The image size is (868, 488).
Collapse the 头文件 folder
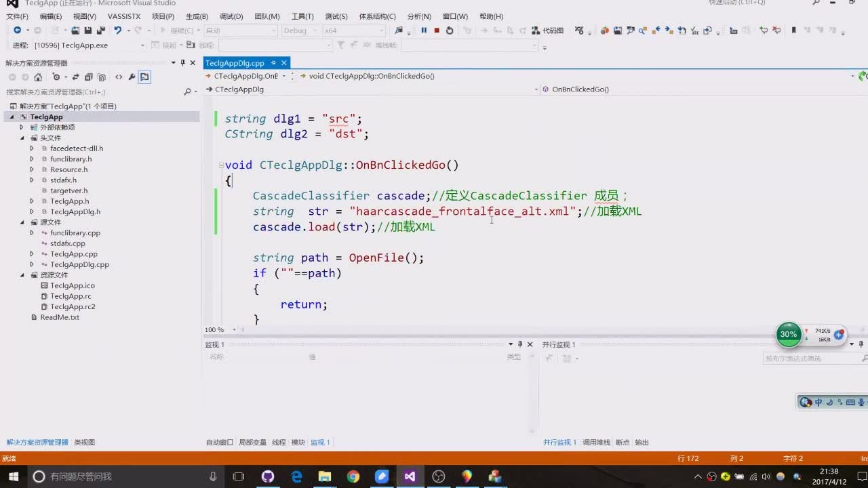[x=22, y=138]
